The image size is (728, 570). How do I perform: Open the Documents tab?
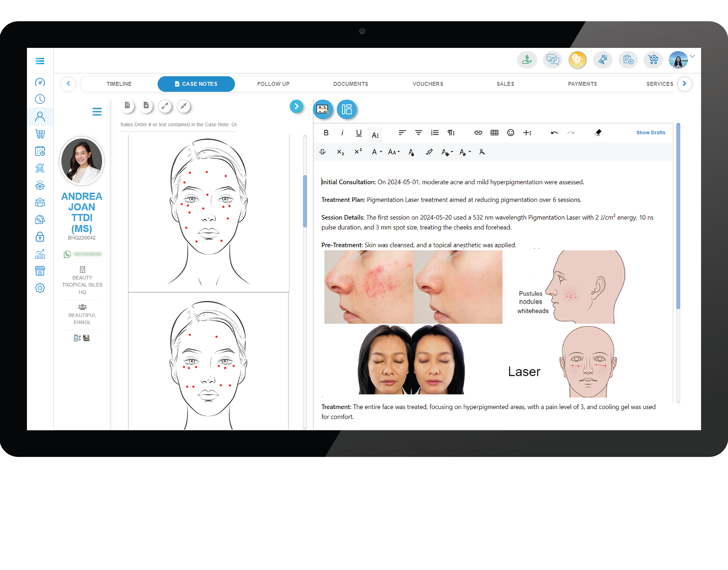(351, 84)
